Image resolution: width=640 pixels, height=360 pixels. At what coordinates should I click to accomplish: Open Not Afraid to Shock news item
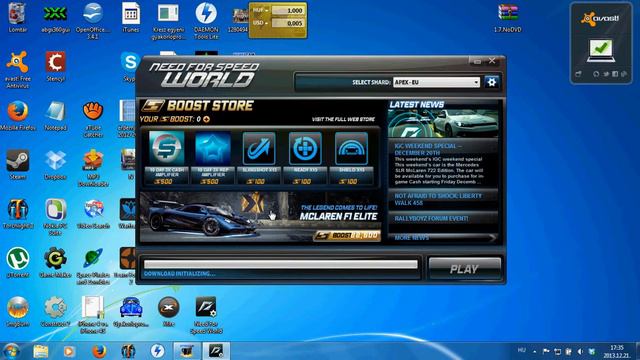click(x=438, y=199)
